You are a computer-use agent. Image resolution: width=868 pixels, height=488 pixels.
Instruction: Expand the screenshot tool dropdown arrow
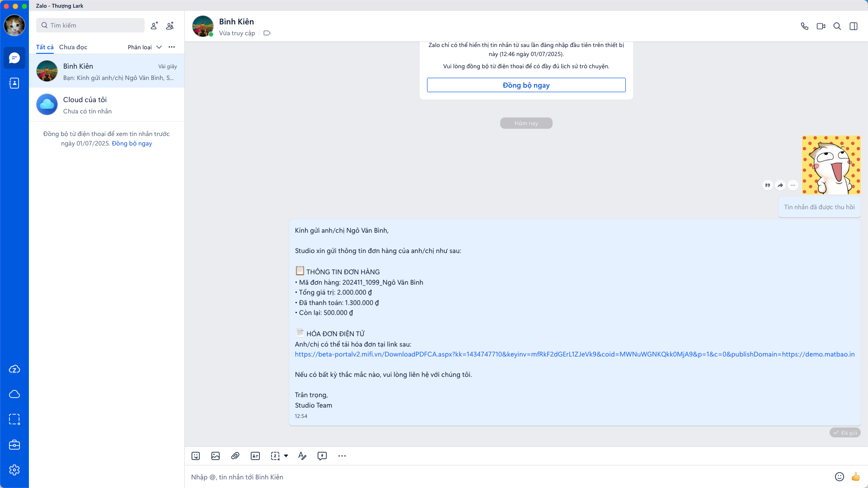pyautogui.click(x=286, y=456)
